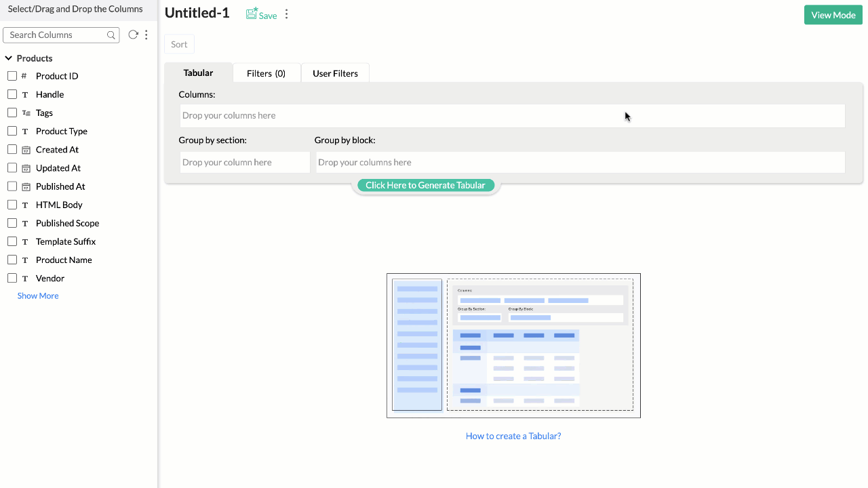868x488 pixels.
Task: Click the multi-line text icon beside Tags
Action: pyautogui.click(x=26, y=113)
